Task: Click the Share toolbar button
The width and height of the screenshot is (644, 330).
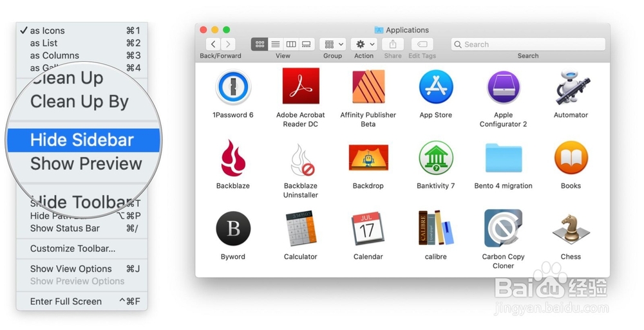Action: [393, 44]
